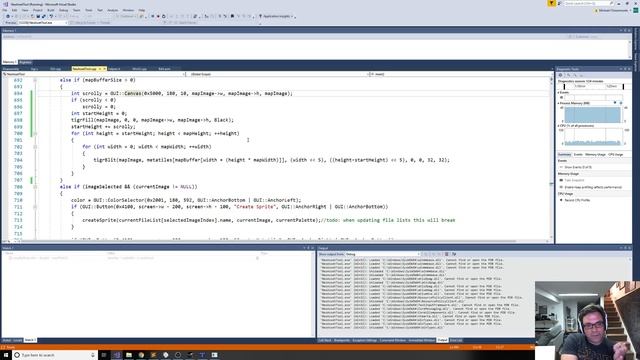The width and height of the screenshot is (640, 360).
Task: Collapse the for loop at line 700
Action: pyautogui.click(x=35, y=133)
